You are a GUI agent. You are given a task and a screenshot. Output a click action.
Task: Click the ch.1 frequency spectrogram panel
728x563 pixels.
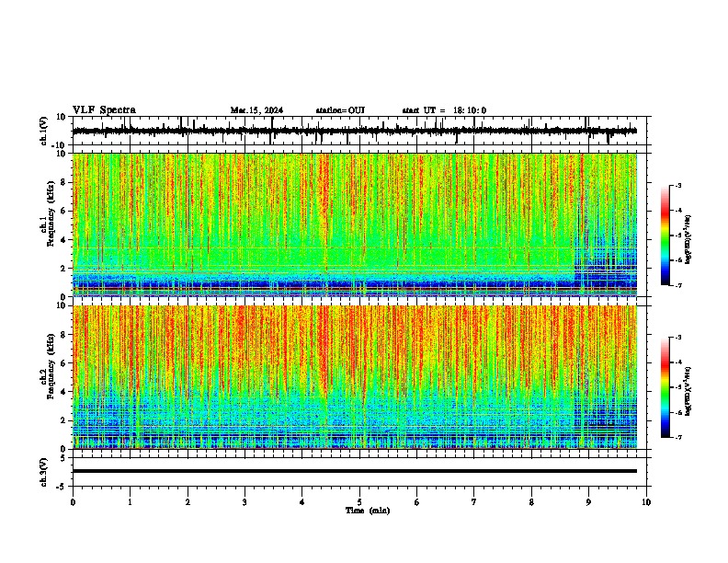click(x=355, y=224)
